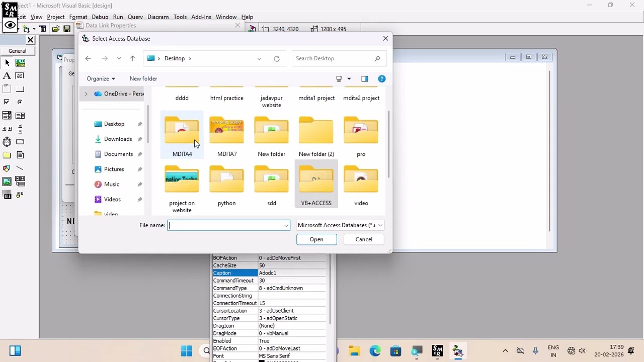Open the Menu Editor toolbar icon
This screenshot has height=362, width=644.
(43, 29)
